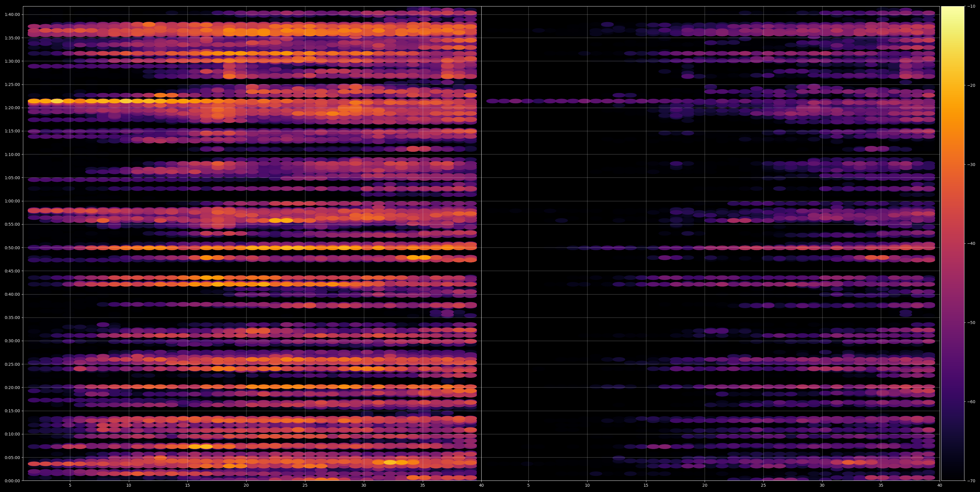The width and height of the screenshot is (980, 492).
Task: Select the −20 colorbar tick label
Action: (x=972, y=85)
